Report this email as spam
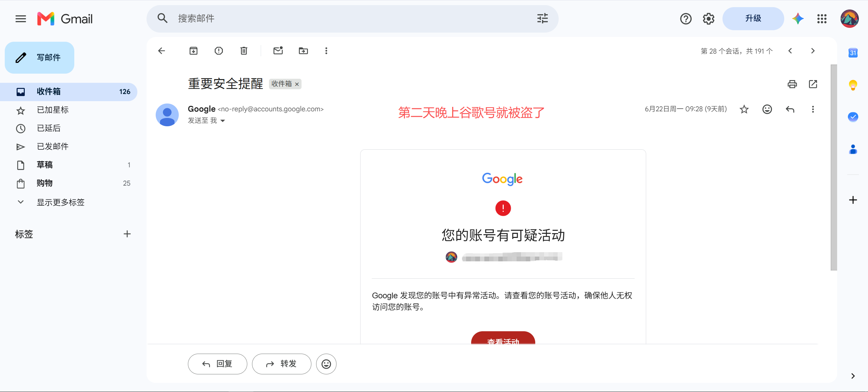 pyautogui.click(x=219, y=51)
